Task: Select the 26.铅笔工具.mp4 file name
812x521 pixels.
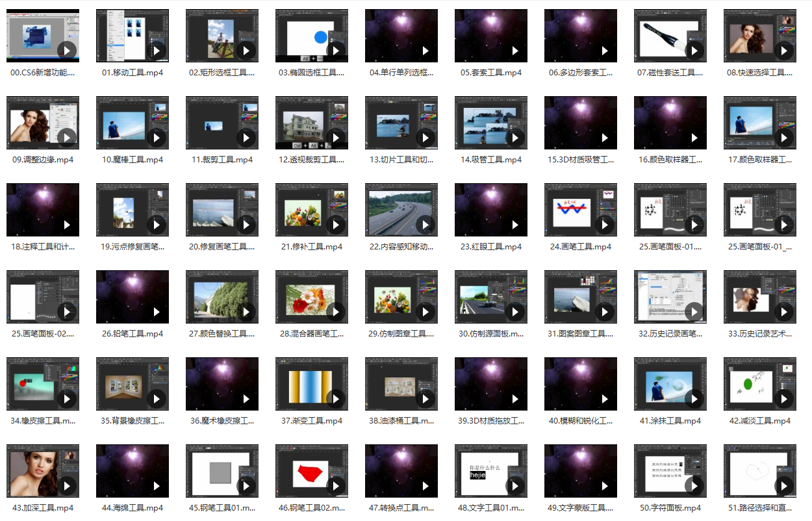Action: point(133,334)
